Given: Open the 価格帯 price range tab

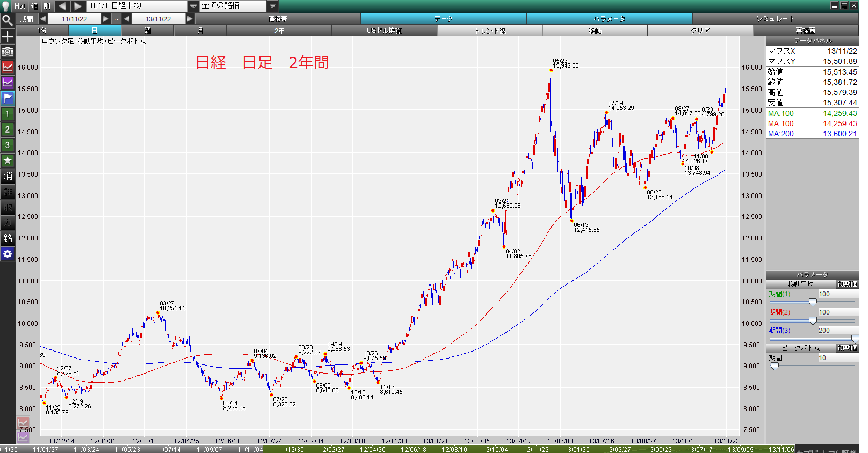Looking at the screenshot, I should (278, 19).
